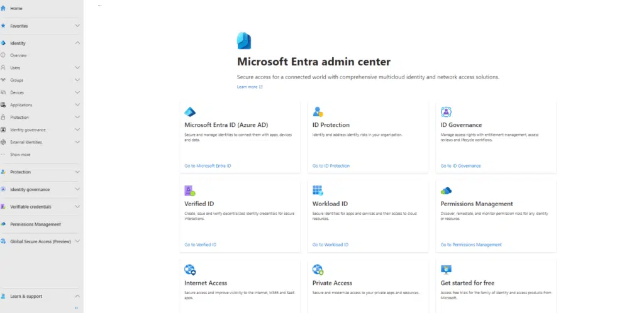644x313 pixels.
Task: Expand the Users chevron
Action: tap(77, 67)
